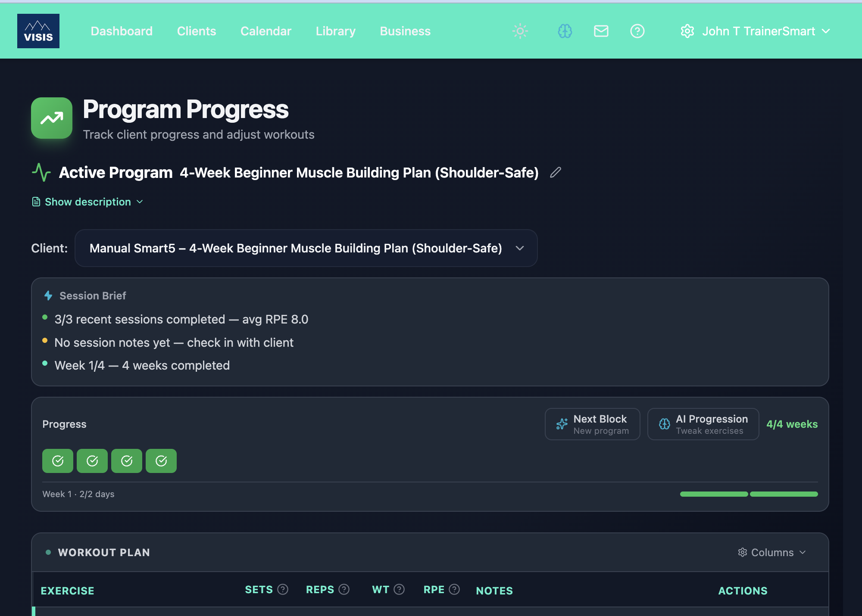Open the Client selection dropdown
862x616 pixels.
click(306, 248)
